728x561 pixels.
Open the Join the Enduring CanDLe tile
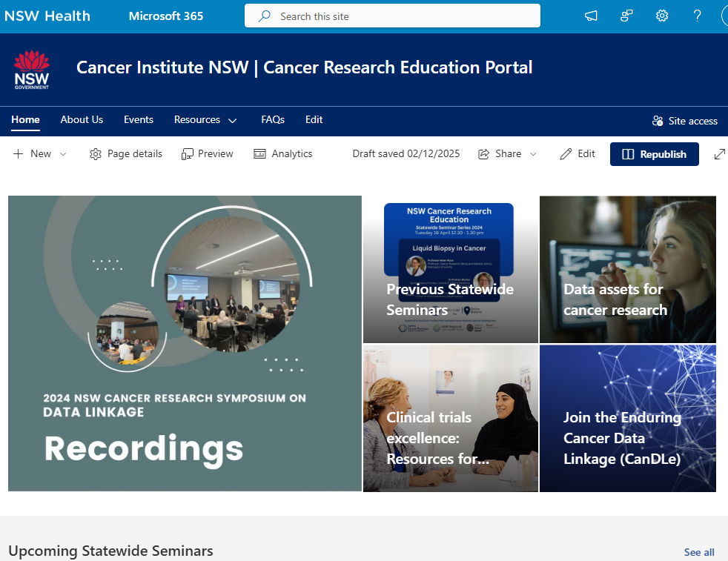click(628, 418)
